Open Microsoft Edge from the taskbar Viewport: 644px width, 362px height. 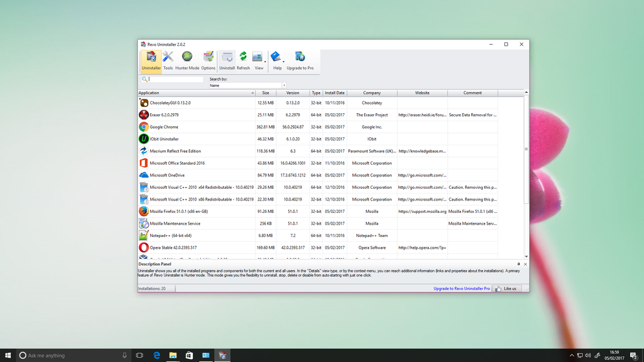pos(156,354)
